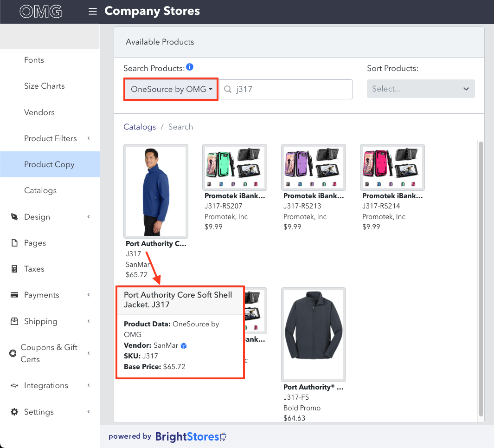Click the BrightStores footer logo link
494x448 pixels.
coord(190,437)
